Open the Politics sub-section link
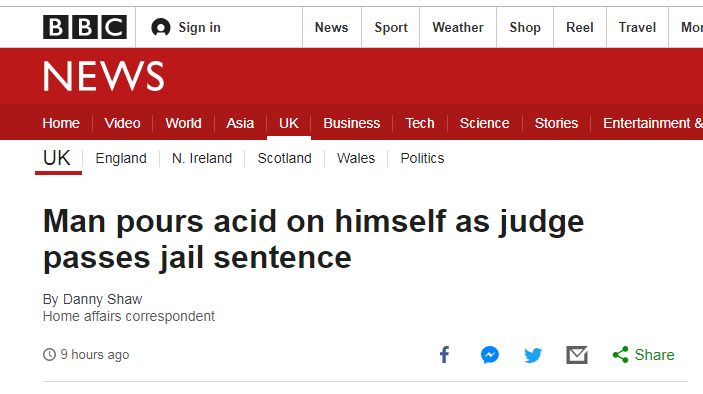703x394 pixels. pos(422,158)
